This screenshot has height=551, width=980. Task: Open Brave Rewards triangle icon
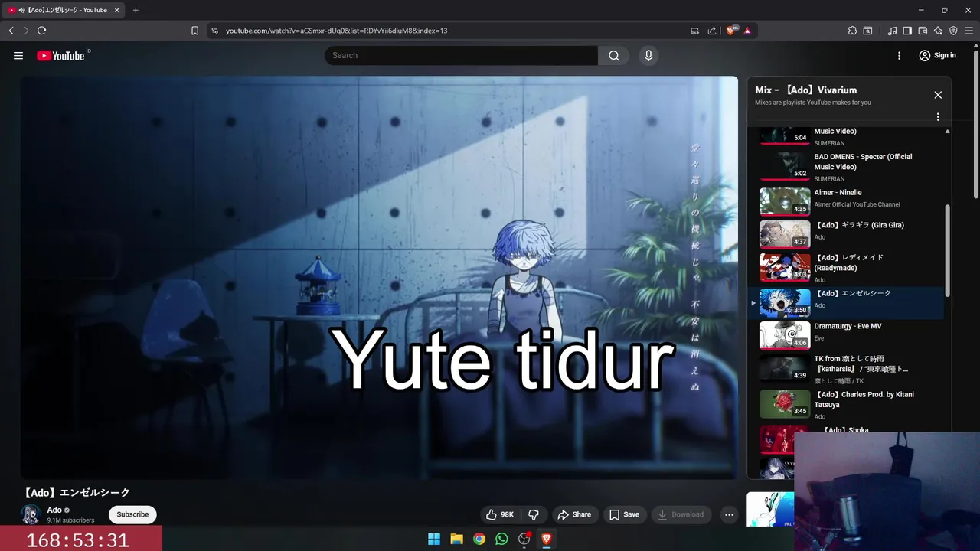(x=747, y=31)
